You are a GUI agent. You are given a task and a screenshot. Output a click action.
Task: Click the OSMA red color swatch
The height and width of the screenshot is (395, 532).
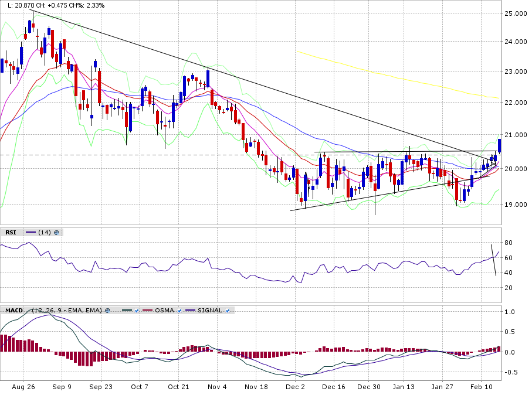pos(148,311)
